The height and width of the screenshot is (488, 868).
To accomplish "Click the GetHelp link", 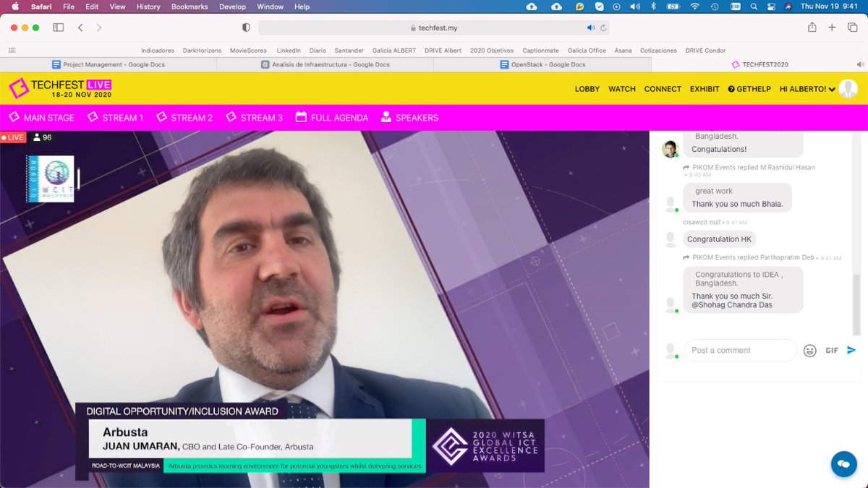I will 749,89.
